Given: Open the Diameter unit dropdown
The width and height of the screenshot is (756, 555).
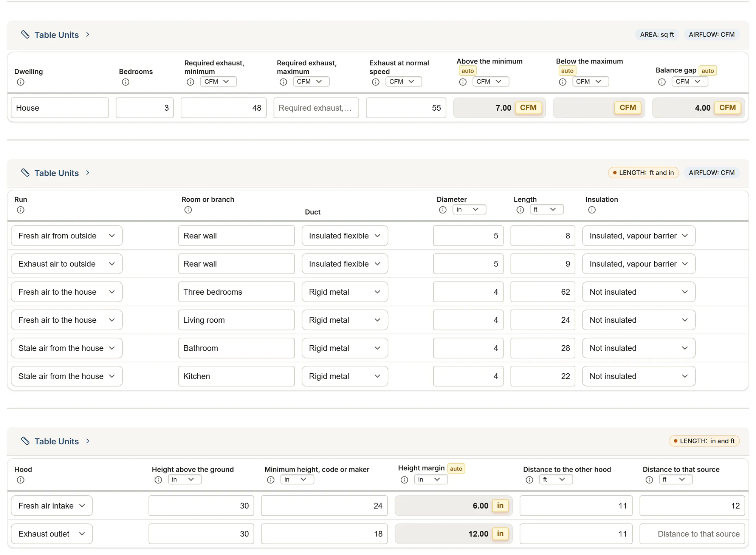Looking at the screenshot, I should pos(469,209).
